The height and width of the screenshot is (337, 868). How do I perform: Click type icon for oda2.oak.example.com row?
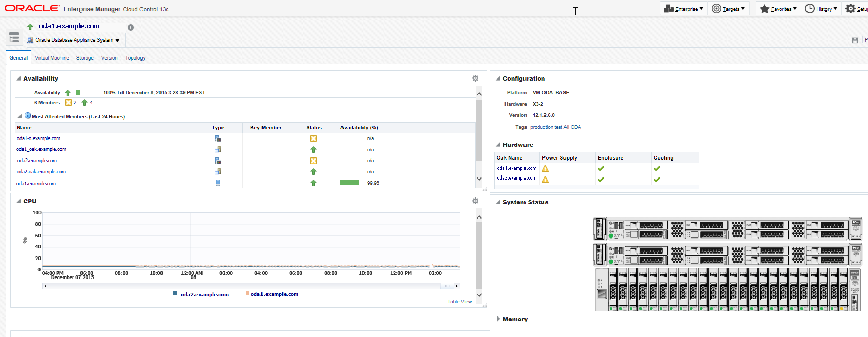pos(218,172)
